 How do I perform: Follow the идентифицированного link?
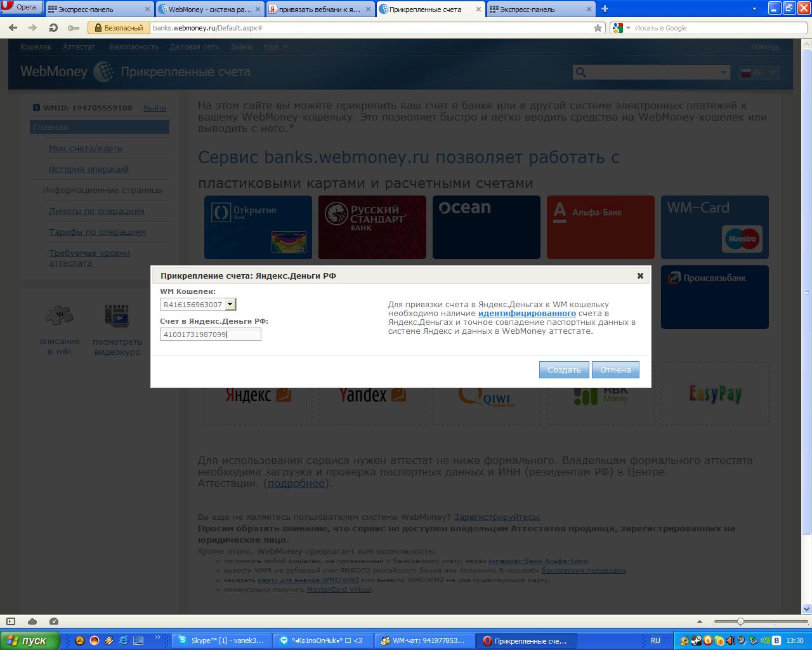527,314
